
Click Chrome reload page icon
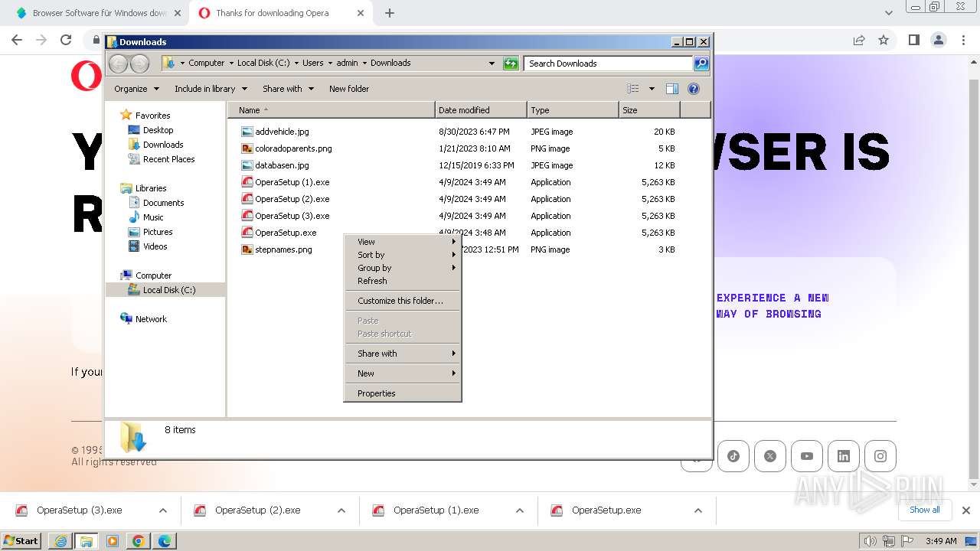66,40
